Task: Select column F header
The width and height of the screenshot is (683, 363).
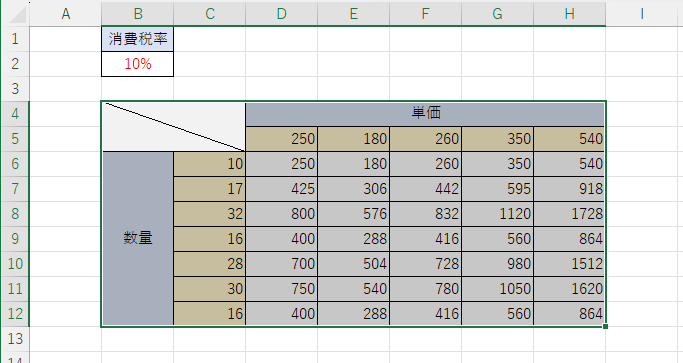Action: (426, 14)
